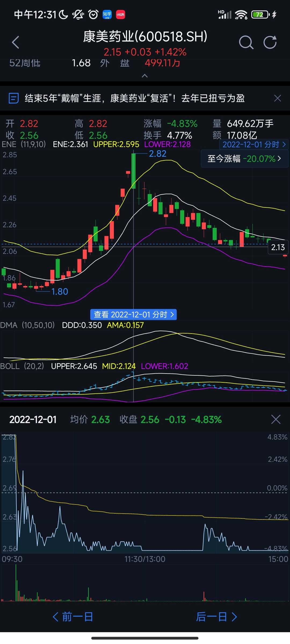This screenshot has width=290, height=644.
Task: Tap 外盘 499.11万 value
Action: click(x=140, y=63)
